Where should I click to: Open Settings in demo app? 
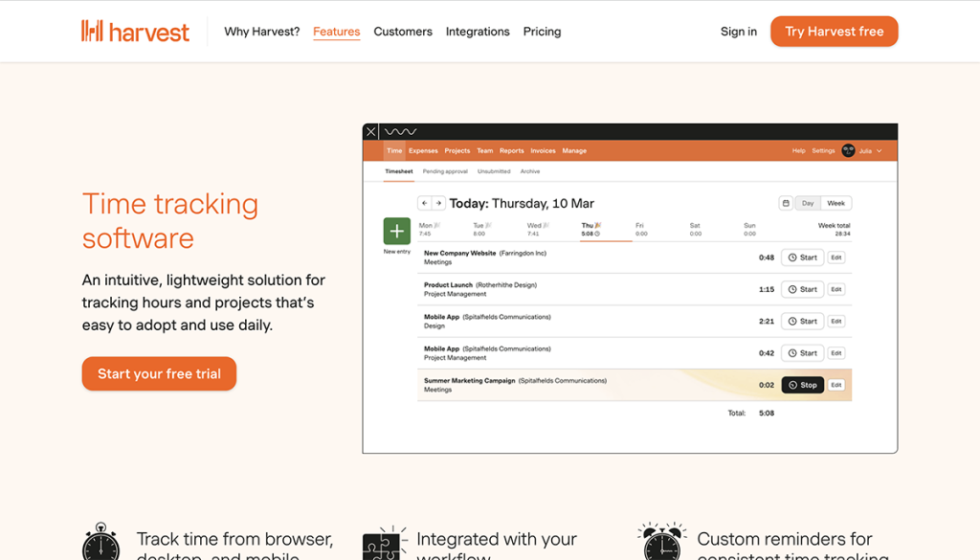point(823,150)
